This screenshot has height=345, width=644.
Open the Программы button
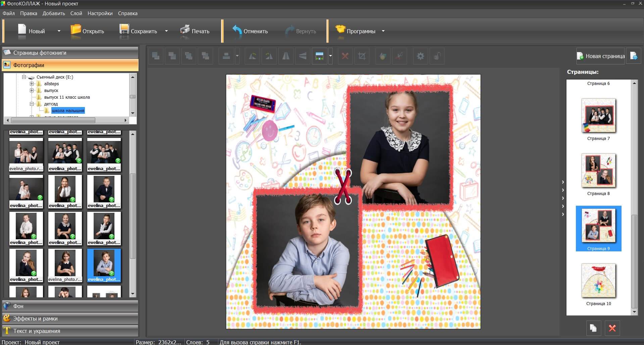(x=356, y=31)
